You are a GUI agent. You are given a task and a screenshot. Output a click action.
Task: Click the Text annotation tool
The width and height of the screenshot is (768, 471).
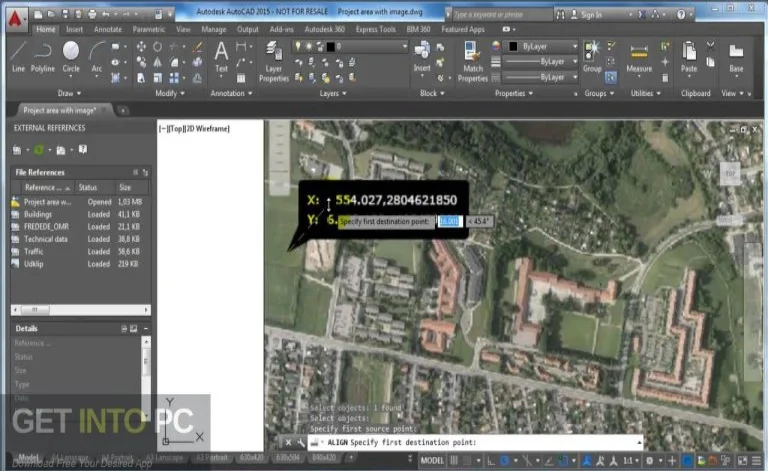tap(221, 57)
